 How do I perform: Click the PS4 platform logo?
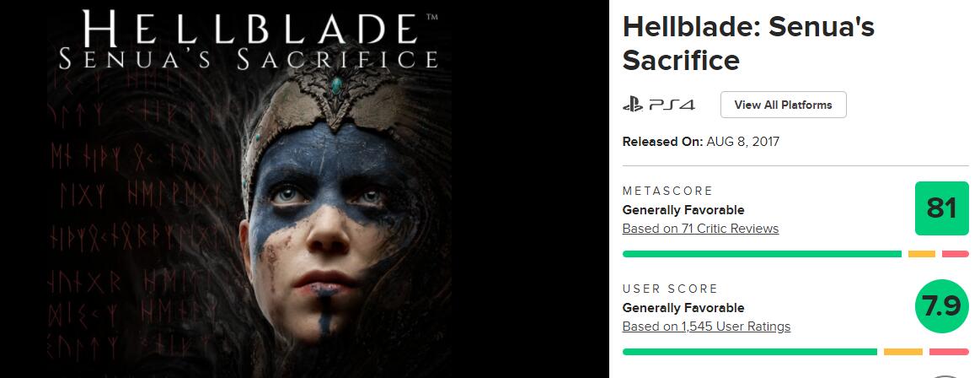[658, 105]
